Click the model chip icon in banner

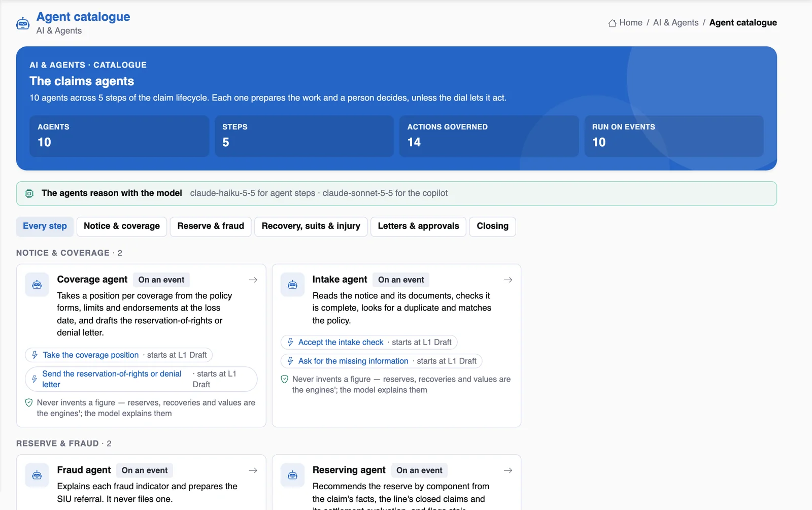click(29, 193)
